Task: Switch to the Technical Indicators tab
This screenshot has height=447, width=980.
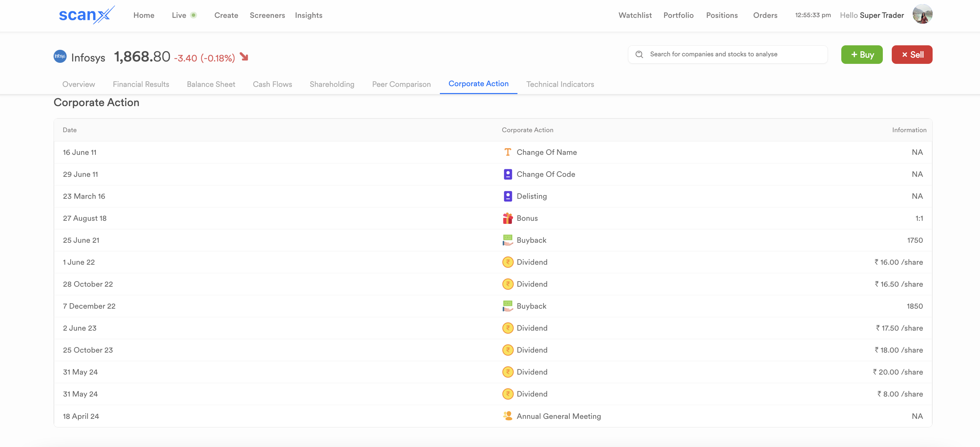Action: tap(560, 84)
